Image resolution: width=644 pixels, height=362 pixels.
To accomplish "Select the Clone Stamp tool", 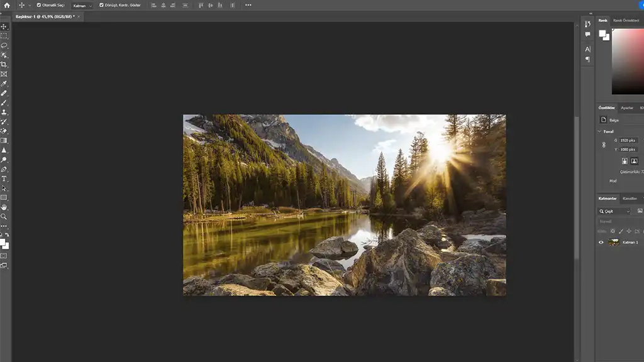I will coord(4,112).
